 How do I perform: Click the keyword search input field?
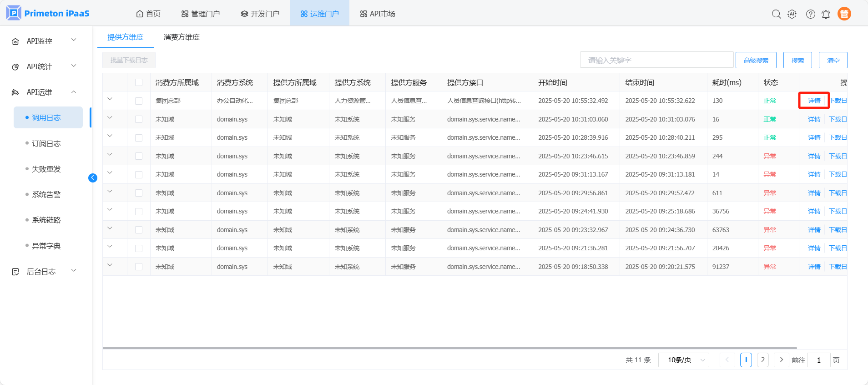point(656,60)
